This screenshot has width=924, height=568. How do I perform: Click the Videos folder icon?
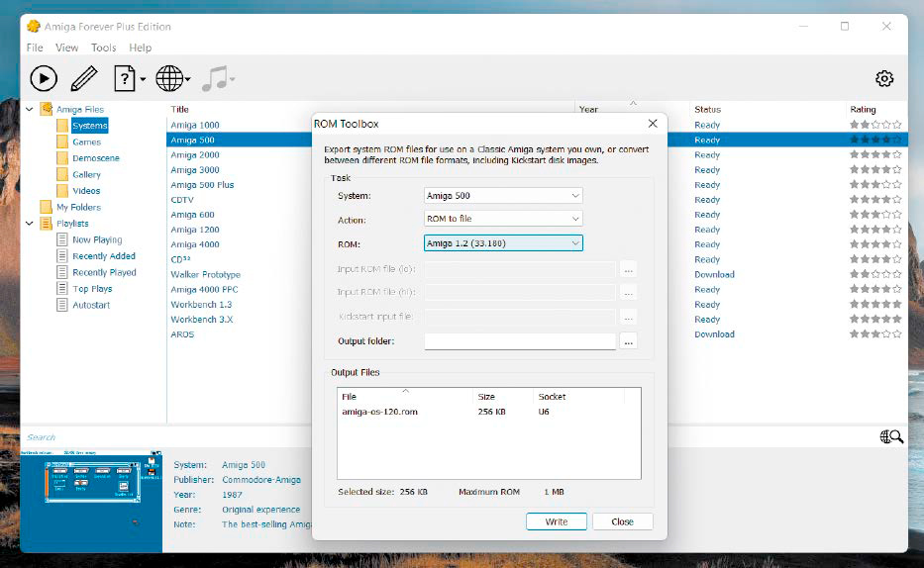click(x=62, y=191)
